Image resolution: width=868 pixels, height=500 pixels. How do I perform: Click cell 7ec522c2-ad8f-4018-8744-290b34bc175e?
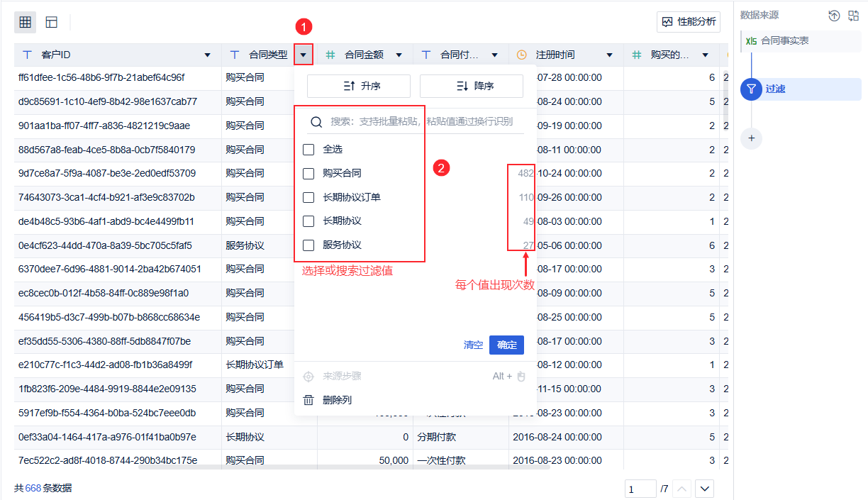point(118,460)
